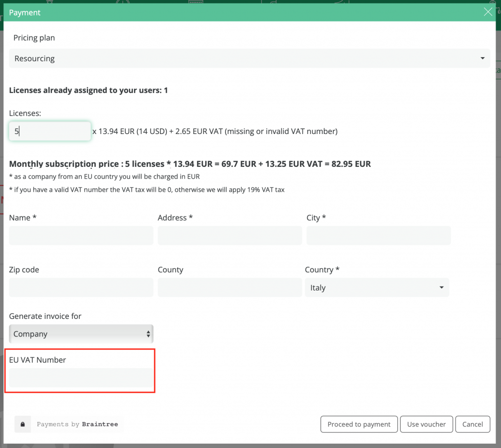Focus the Zip code field

[x=81, y=288]
